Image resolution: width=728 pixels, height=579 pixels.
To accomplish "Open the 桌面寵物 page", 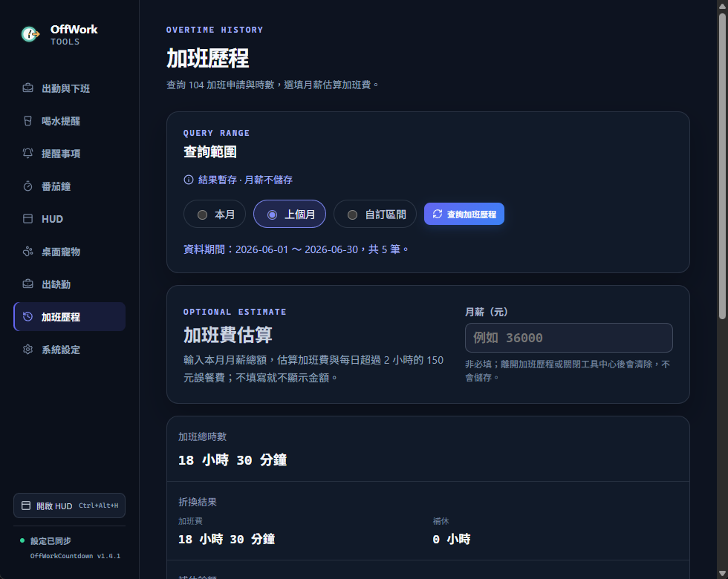I will (70, 252).
